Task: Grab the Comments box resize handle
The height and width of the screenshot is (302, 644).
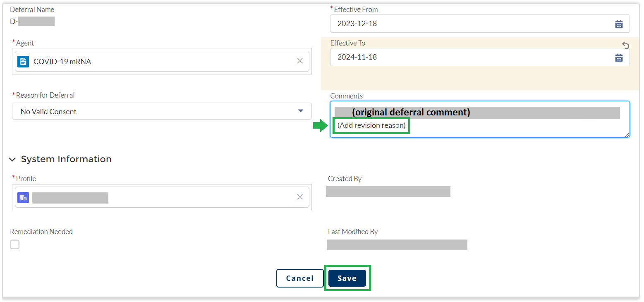Action: 627,134
